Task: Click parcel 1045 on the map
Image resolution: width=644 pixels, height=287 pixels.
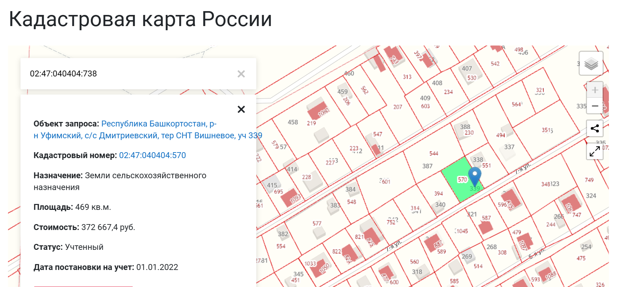Action: (x=462, y=231)
